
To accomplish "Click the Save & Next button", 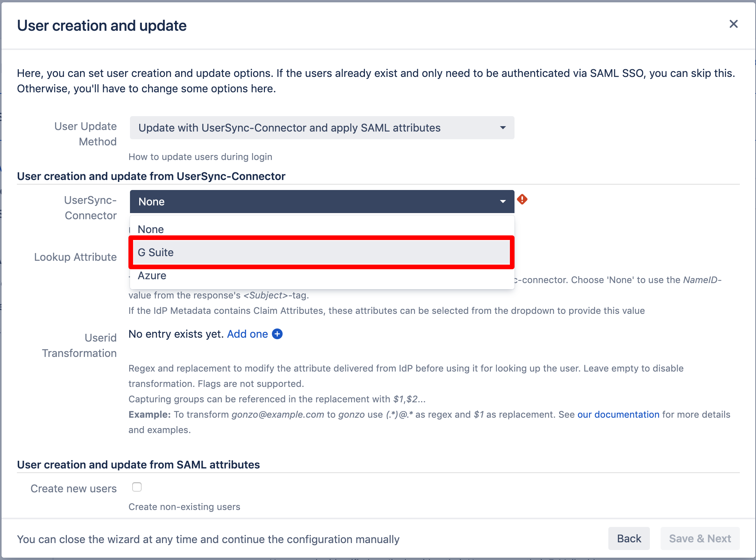I will click(700, 538).
